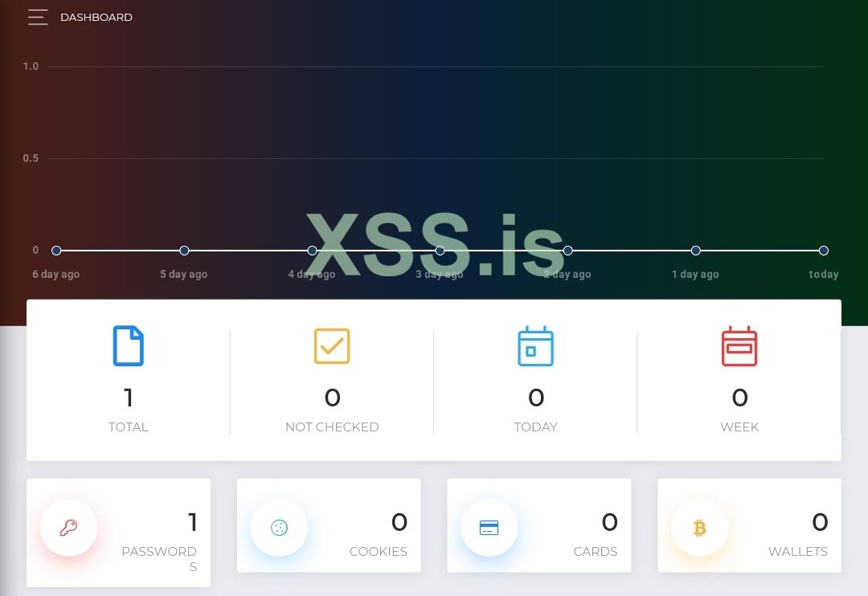Viewport: 868px width, 596px height.
Task: Click the Cookies count value
Action: pos(399,522)
